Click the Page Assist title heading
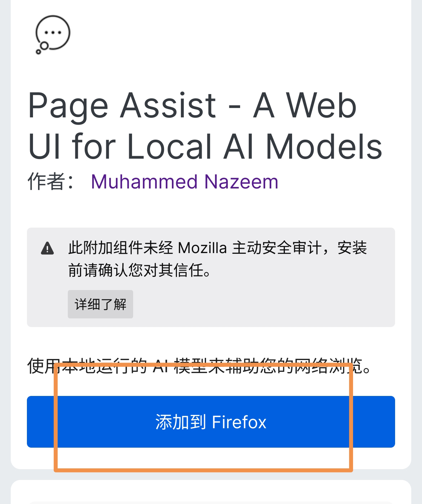The height and width of the screenshot is (504, 422). 205,126
